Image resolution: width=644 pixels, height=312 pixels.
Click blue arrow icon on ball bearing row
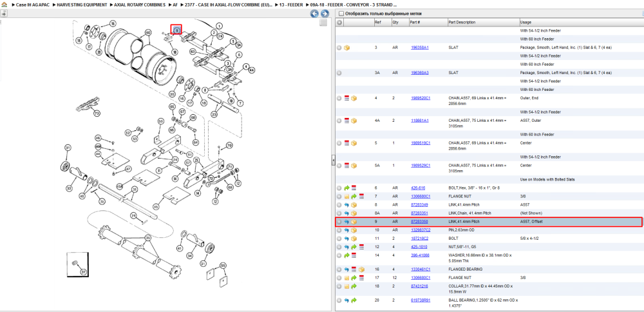click(346, 300)
